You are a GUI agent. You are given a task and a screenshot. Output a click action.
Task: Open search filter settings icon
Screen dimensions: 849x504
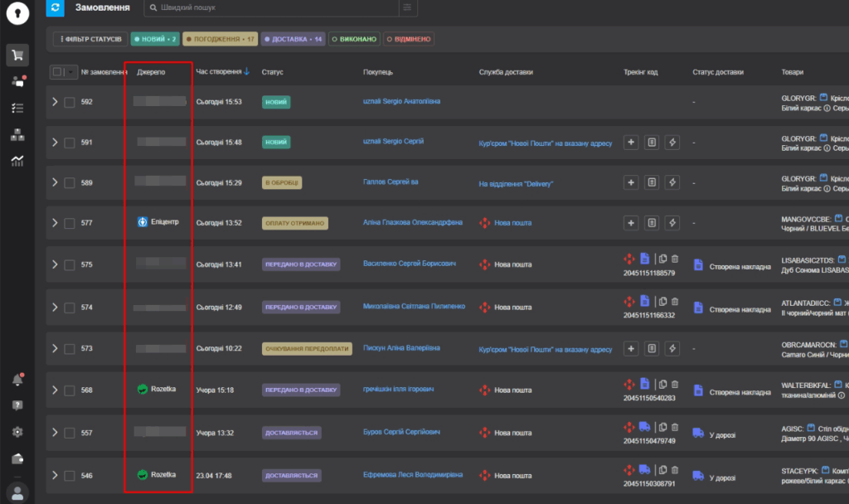(x=406, y=7)
